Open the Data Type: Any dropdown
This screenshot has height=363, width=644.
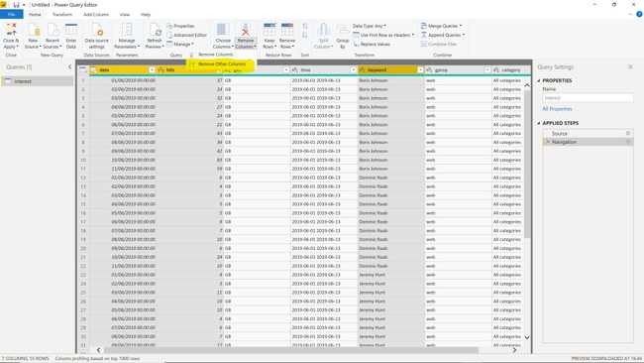point(370,26)
